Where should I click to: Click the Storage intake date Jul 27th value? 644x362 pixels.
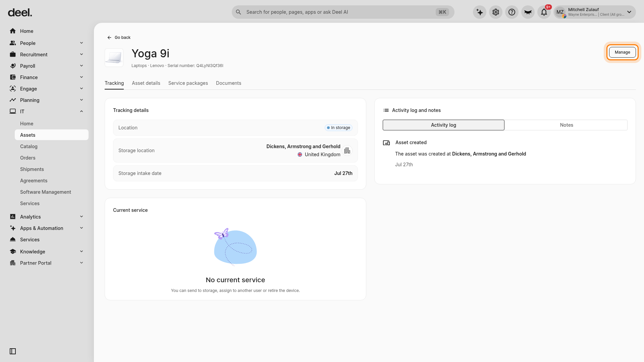click(x=343, y=173)
